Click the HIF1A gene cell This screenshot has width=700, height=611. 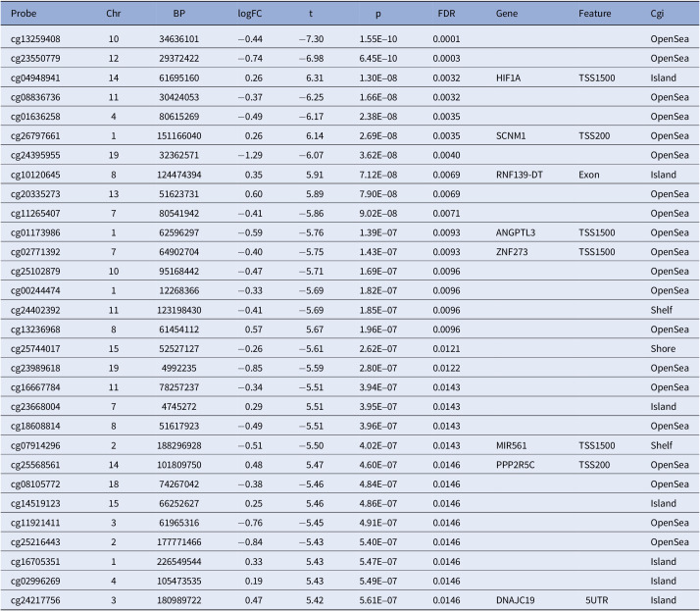[x=508, y=77]
